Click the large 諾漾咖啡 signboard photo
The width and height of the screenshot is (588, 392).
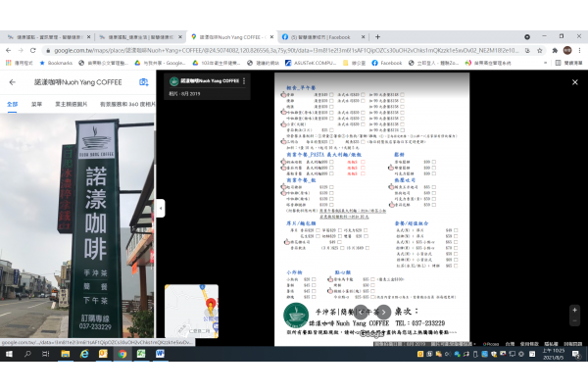pos(77,225)
